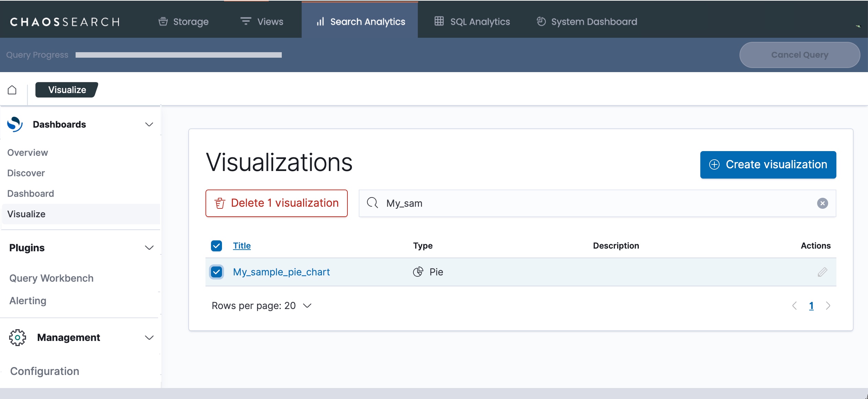Click the pie chart type icon
The image size is (868, 399).
pyautogui.click(x=418, y=272)
